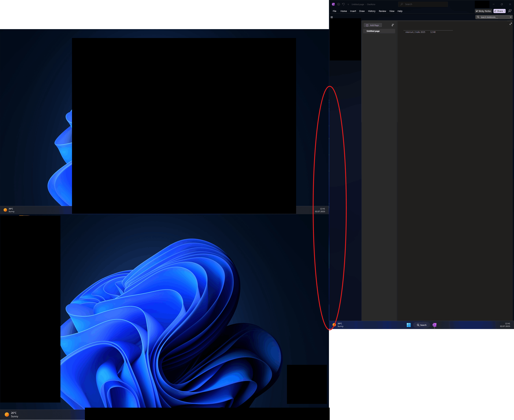Click the OneNote logo in title bar
Image resolution: width=514 pixels, height=420 pixels.
(x=333, y=4)
